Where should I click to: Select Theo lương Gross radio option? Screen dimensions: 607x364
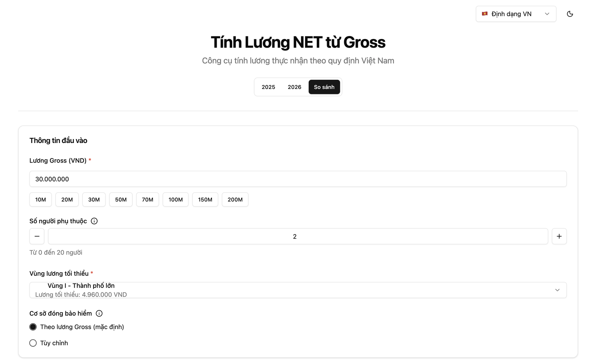click(x=33, y=327)
